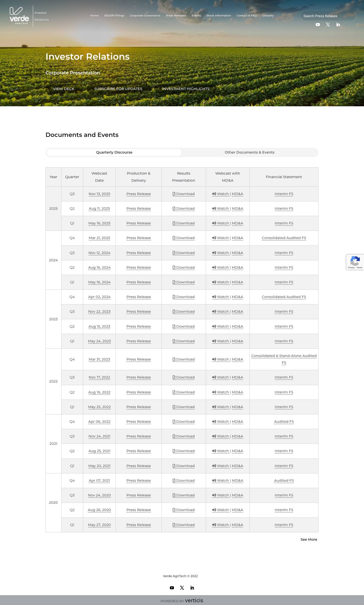
Task: Click VIEW DECK
Action: [x=63, y=89]
